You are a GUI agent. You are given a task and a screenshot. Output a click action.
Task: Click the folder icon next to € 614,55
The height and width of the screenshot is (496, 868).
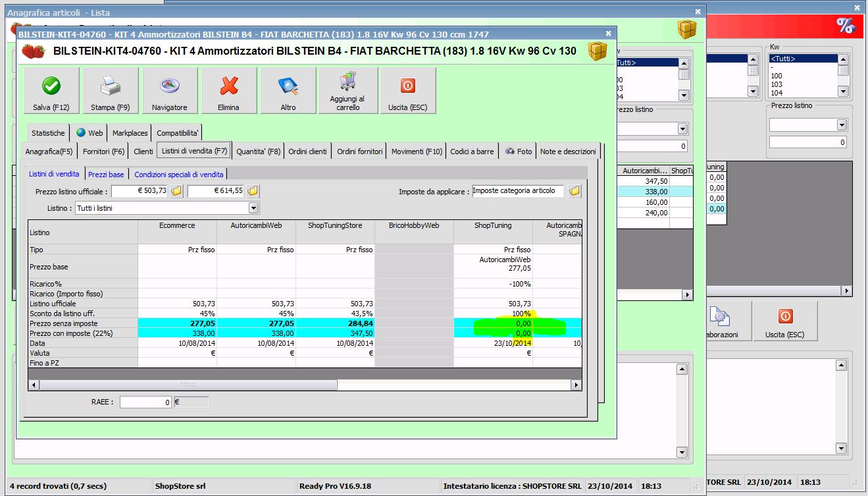pyautogui.click(x=253, y=191)
